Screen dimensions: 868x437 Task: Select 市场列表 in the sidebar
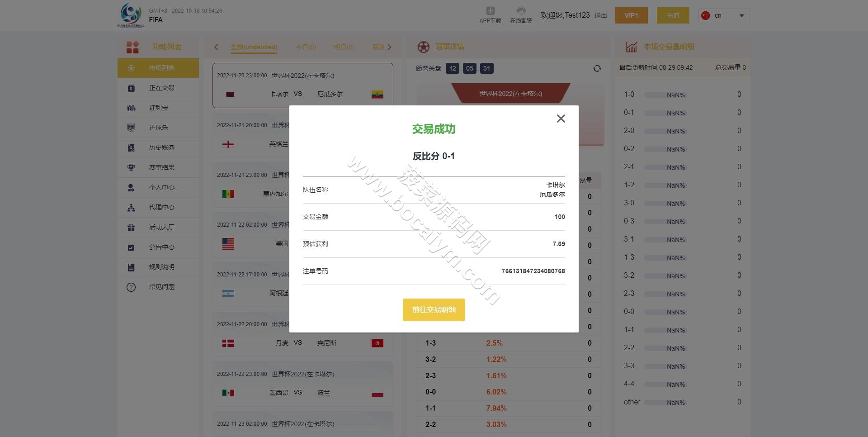[x=158, y=68]
